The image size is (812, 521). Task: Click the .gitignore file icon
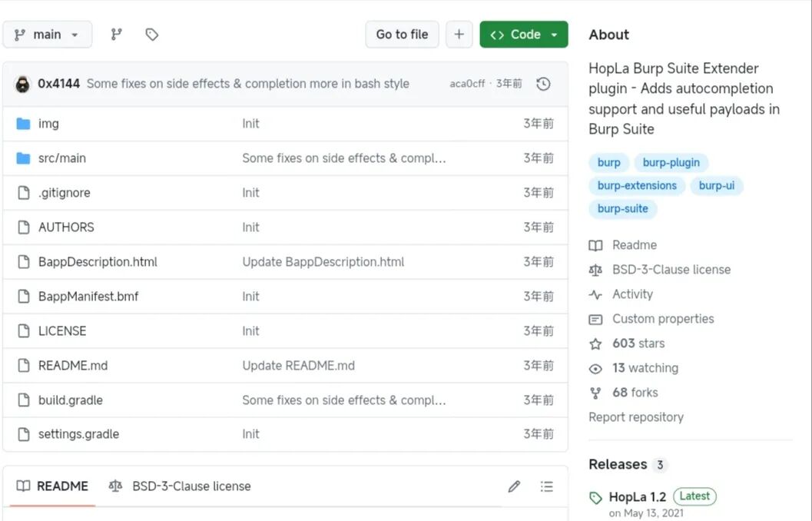23,193
